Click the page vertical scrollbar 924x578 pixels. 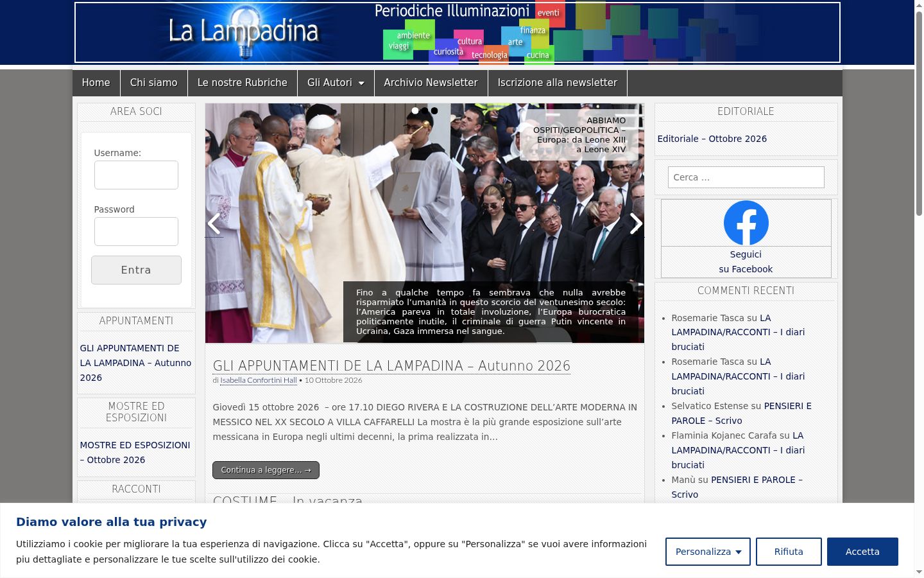919,114
